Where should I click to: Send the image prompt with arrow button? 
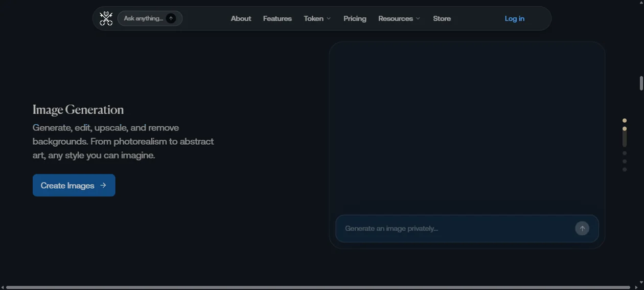582,229
